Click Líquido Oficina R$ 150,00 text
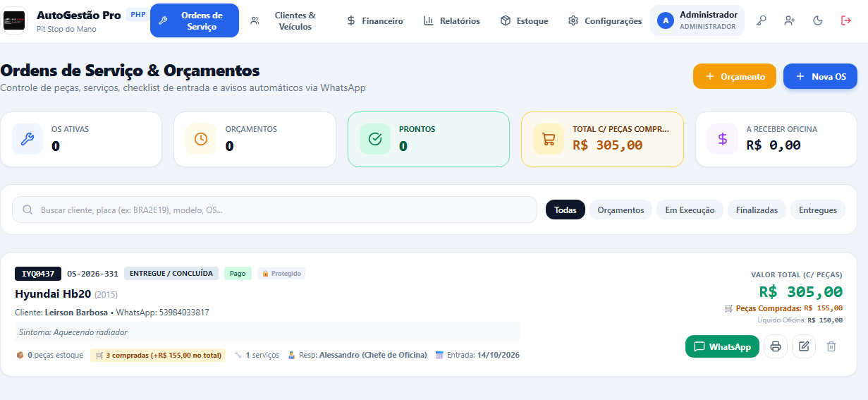The height and width of the screenshot is (400, 868). tap(800, 320)
